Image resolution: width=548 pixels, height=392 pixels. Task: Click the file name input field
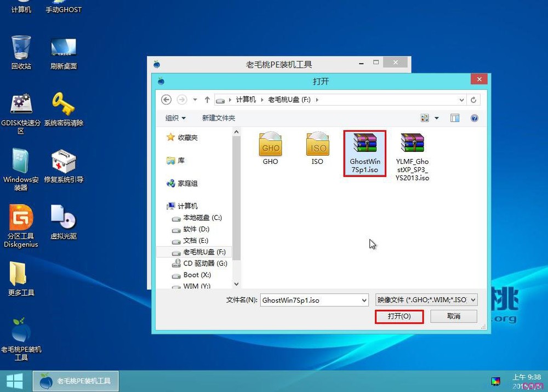(312, 300)
